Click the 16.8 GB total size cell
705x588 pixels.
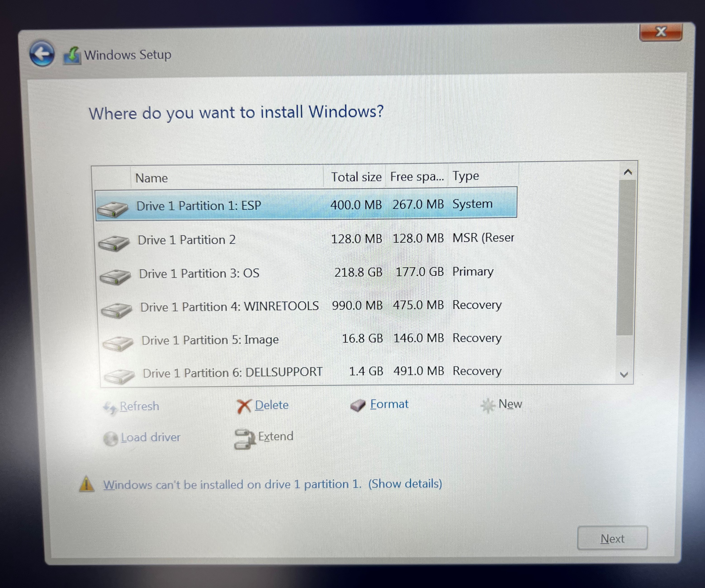(362, 338)
